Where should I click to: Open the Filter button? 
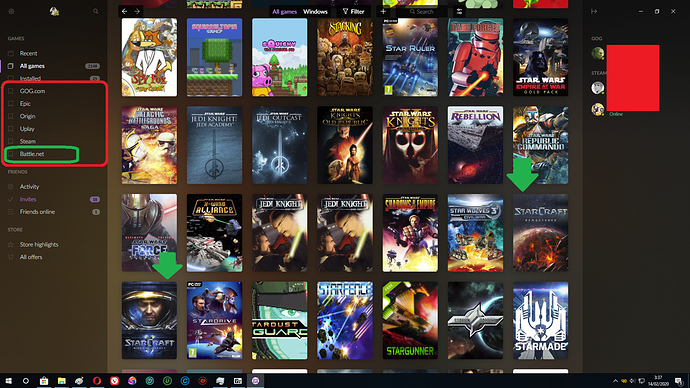(x=353, y=12)
